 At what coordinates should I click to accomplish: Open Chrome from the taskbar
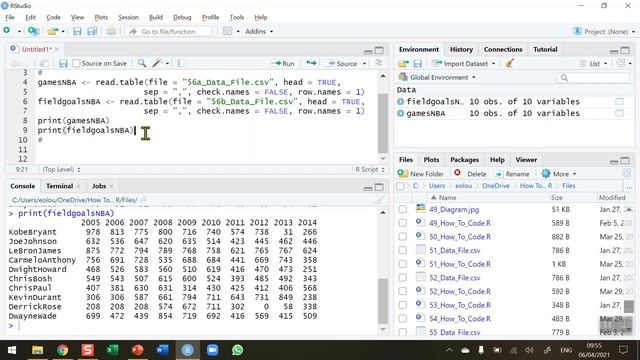click(x=62, y=350)
